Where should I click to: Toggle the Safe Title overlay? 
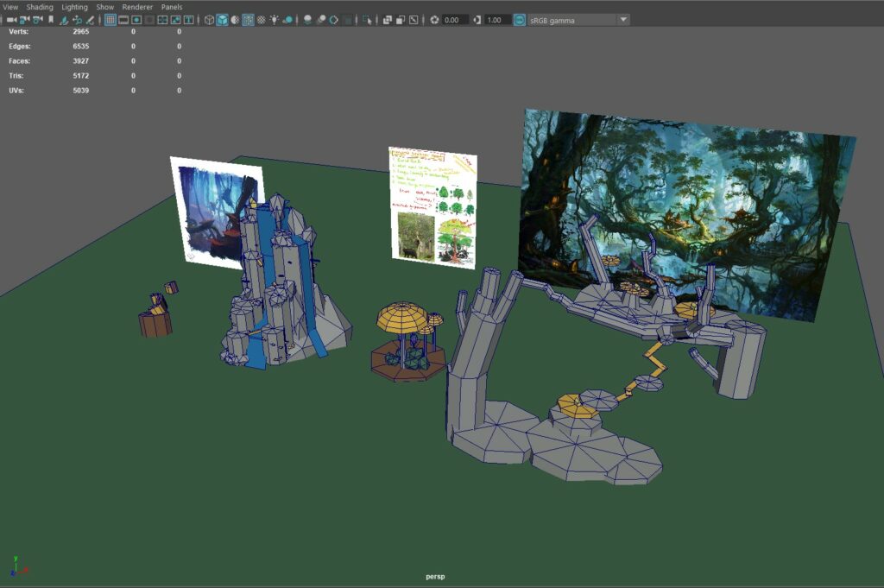tap(188, 20)
